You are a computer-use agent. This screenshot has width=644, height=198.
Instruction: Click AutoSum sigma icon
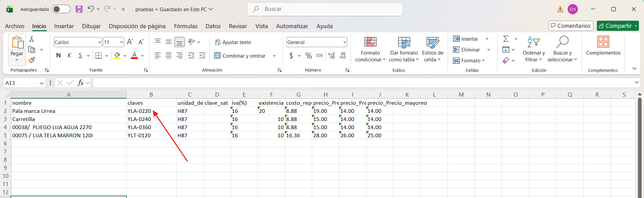pos(506,39)
